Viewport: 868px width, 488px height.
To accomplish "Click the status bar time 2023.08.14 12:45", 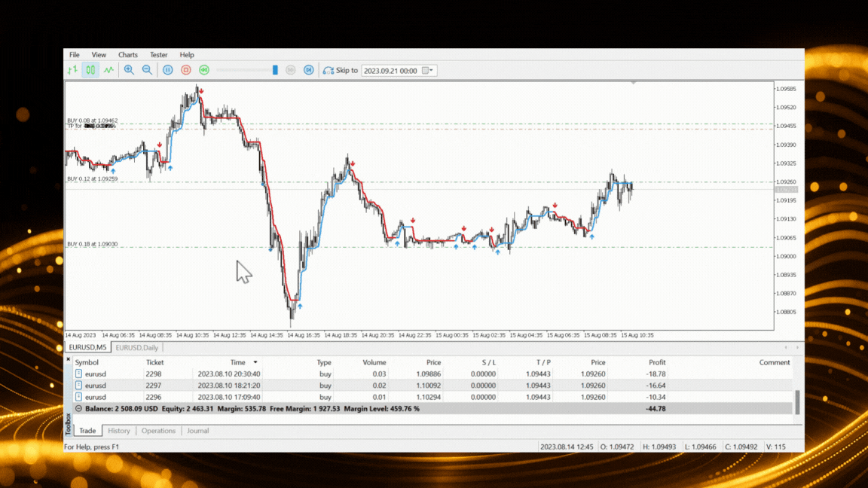I will point(567,447).
